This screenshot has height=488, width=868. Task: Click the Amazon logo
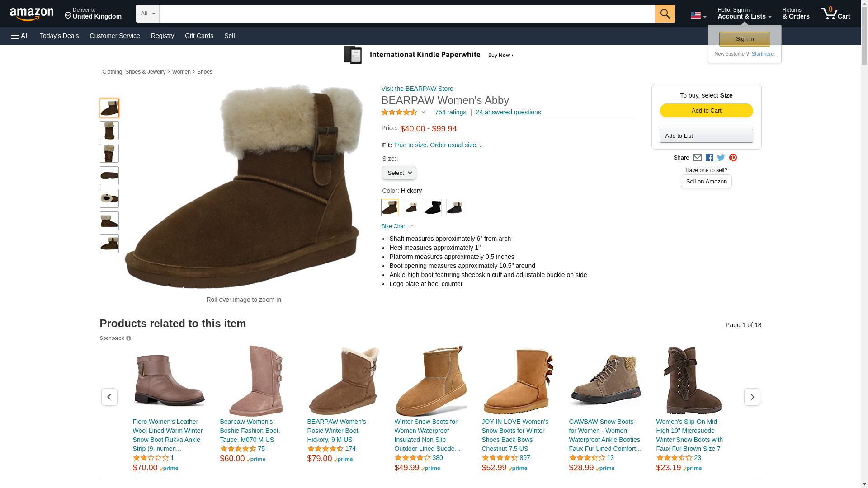coord(32,14)
